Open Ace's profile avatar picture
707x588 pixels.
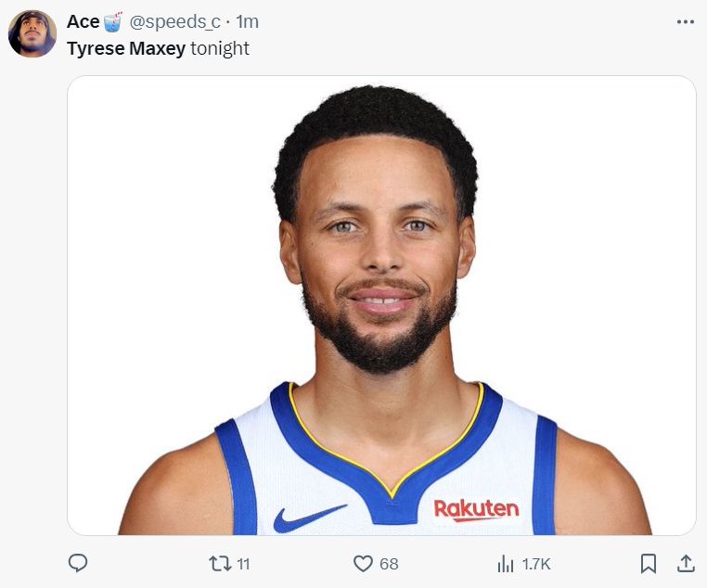click(32, 34)
